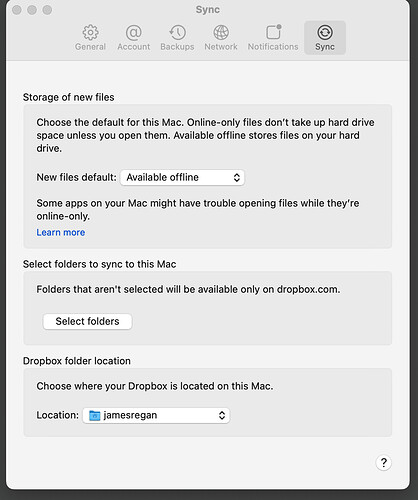Image resolution: width=418 pixels, height=500 pixels.
Task: Click the 'Storage of new files' heading
Action: (69, 97)
